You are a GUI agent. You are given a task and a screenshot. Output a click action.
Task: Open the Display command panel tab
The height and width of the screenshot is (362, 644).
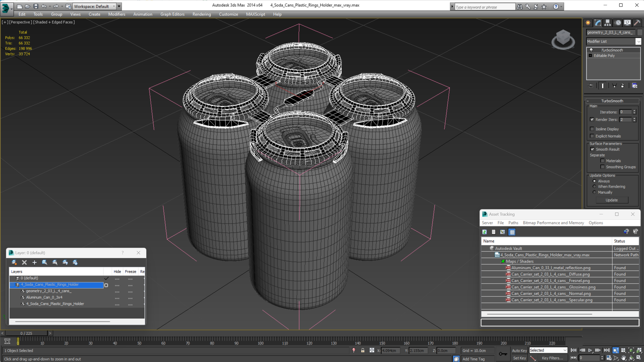tap(627, 23)
